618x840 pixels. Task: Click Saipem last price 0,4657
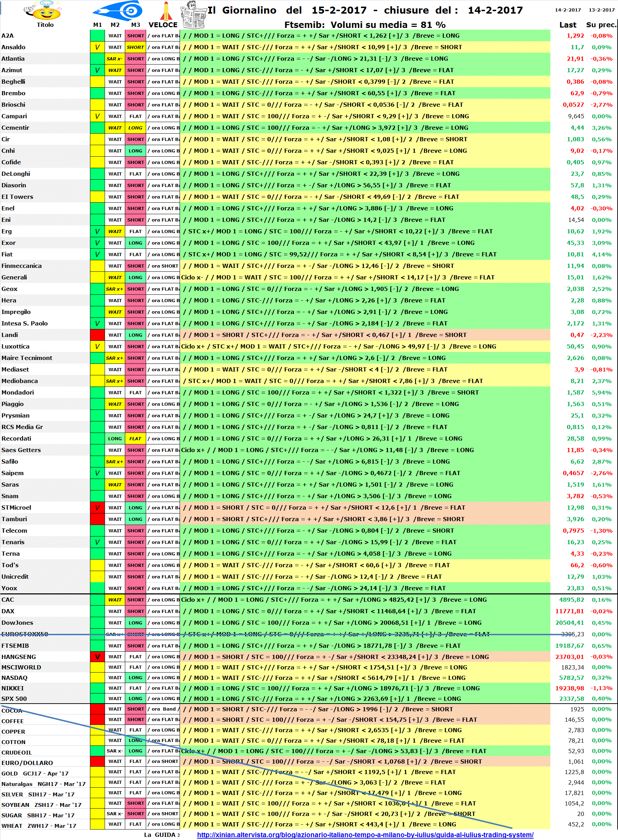coord(573,473)
